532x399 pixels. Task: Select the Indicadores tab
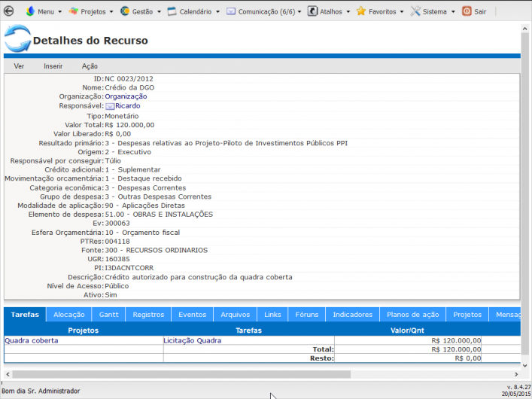tap(352, 315)
